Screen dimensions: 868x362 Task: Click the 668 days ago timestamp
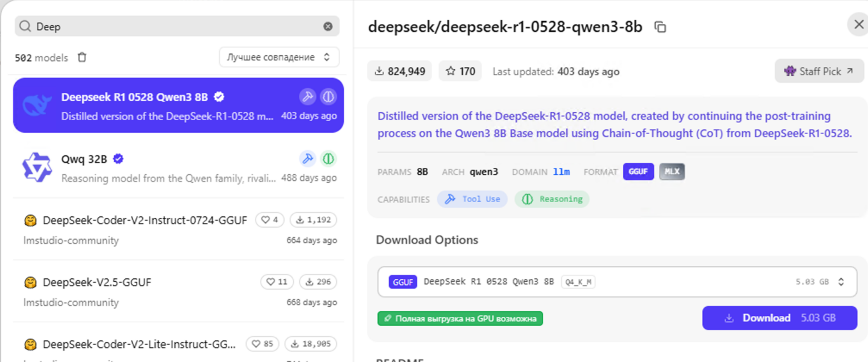coord(311,302)
